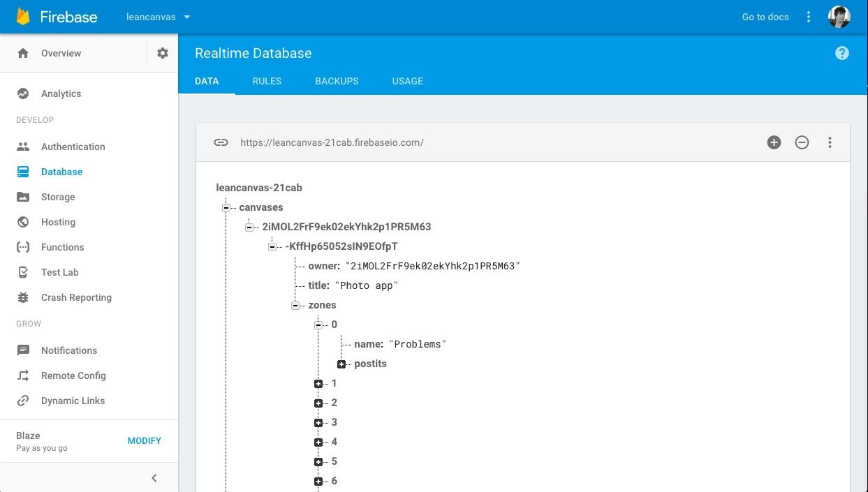Switch to the RULES tab
The image size is (868, 492).
[x=267, y=81]
